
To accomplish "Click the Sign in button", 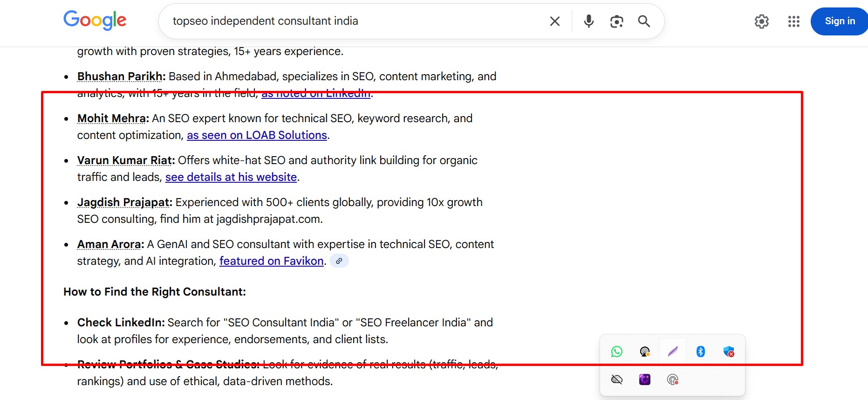I will [839, 21].
